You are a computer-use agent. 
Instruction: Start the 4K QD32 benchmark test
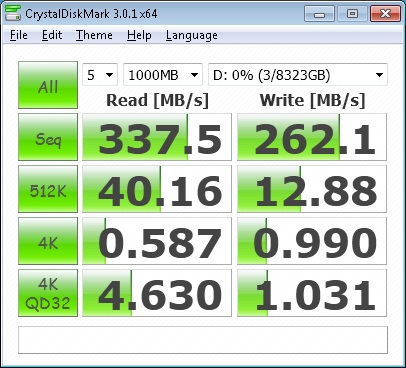point(48,293)
